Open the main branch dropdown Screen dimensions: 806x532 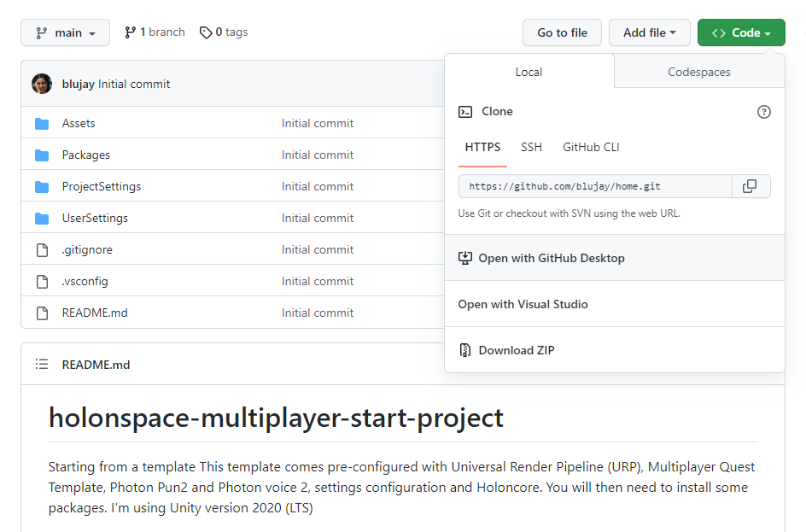tap(65, 32)
